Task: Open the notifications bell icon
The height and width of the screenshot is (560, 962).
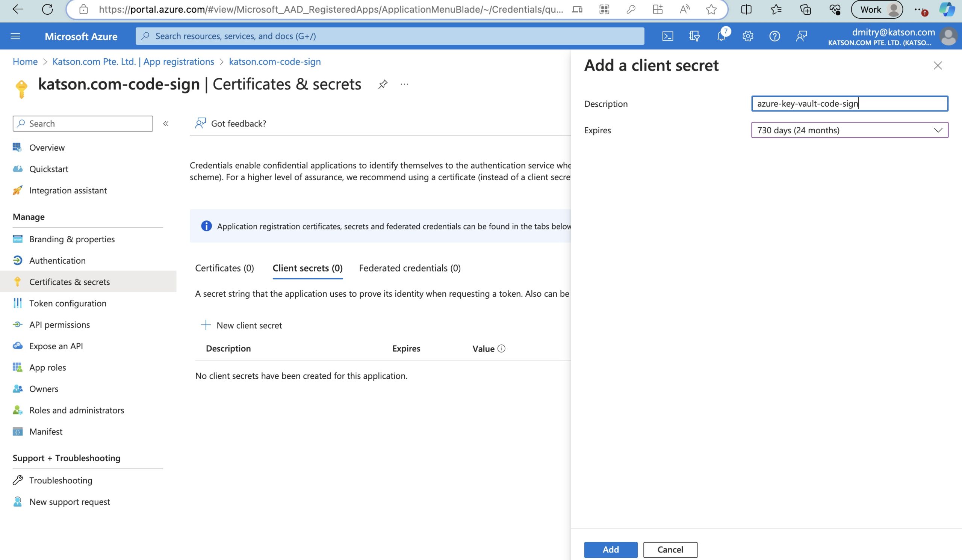Action: pos(721,36)
